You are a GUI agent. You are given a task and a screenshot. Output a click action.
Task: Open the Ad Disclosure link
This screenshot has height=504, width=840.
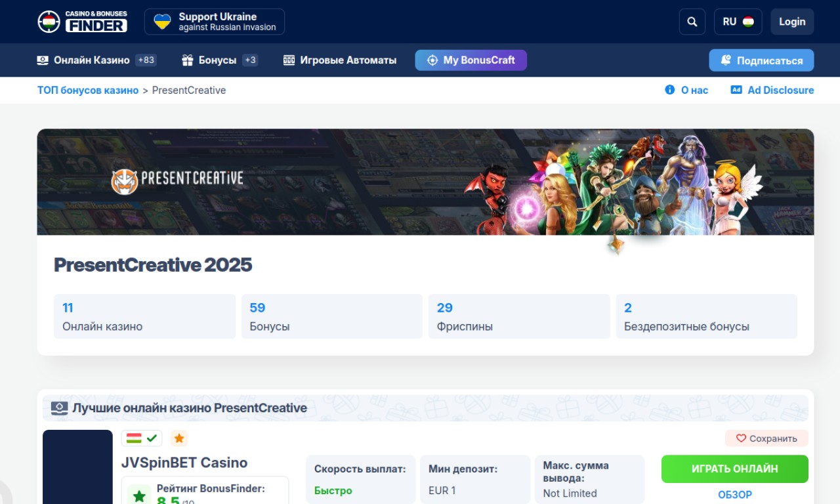point(772,90)
